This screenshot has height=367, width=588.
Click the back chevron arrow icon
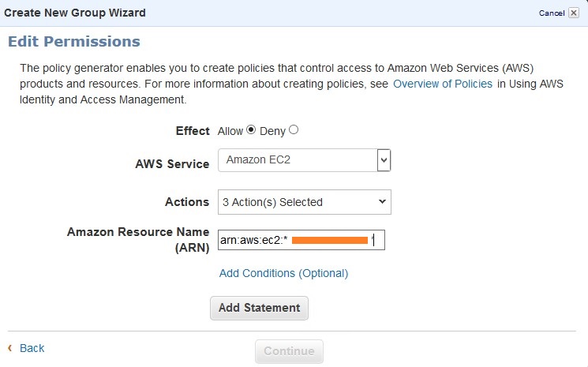point(10,348)
